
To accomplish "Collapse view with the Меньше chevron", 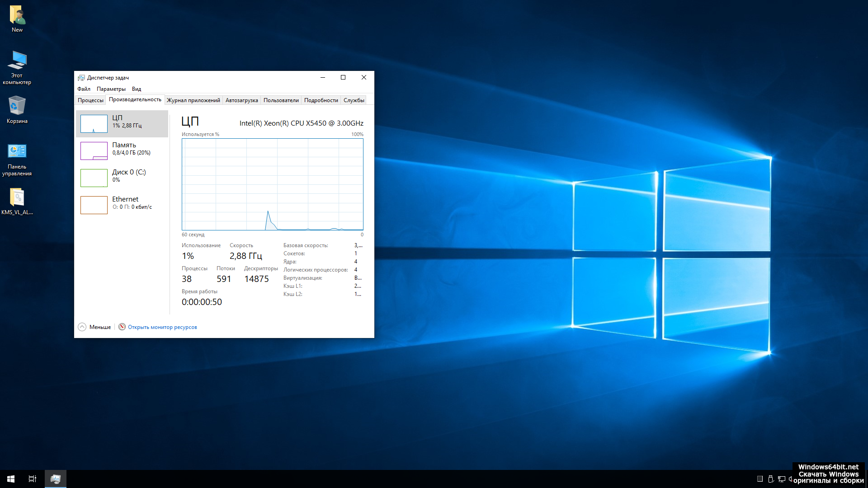I will click(82, 327).
